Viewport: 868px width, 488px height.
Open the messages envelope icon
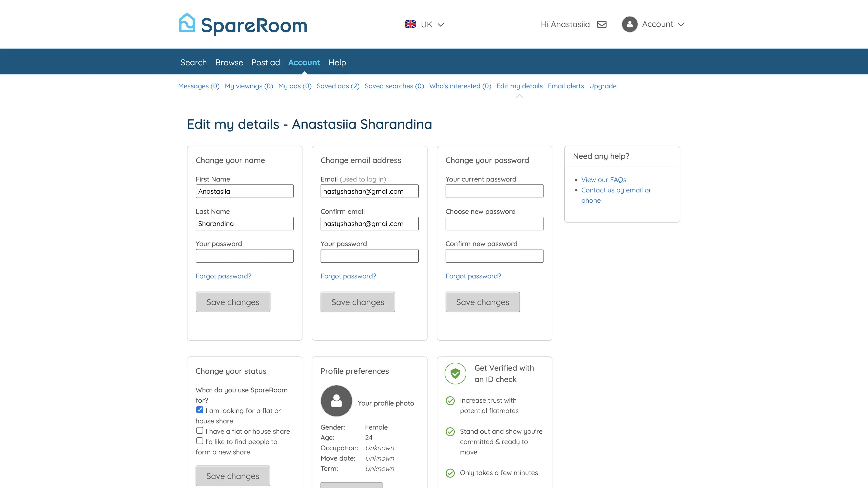pos(602,24)
